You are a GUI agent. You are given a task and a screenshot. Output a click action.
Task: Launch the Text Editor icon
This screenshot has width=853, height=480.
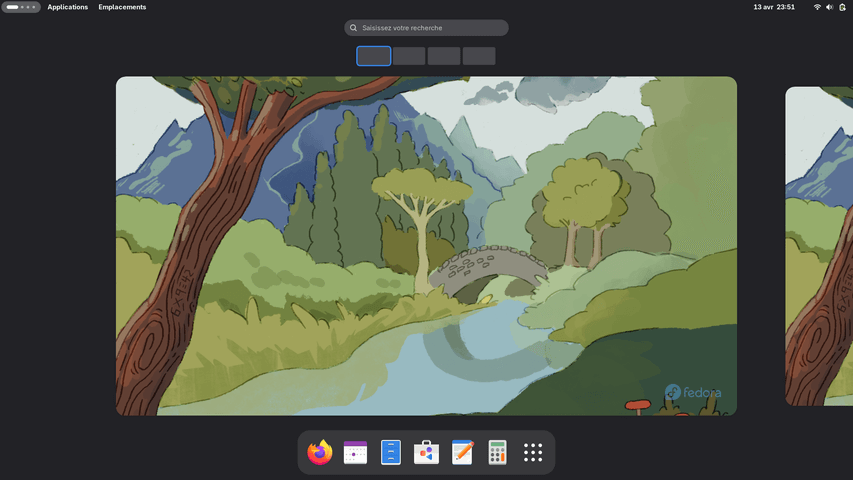(x=462, y=452)
